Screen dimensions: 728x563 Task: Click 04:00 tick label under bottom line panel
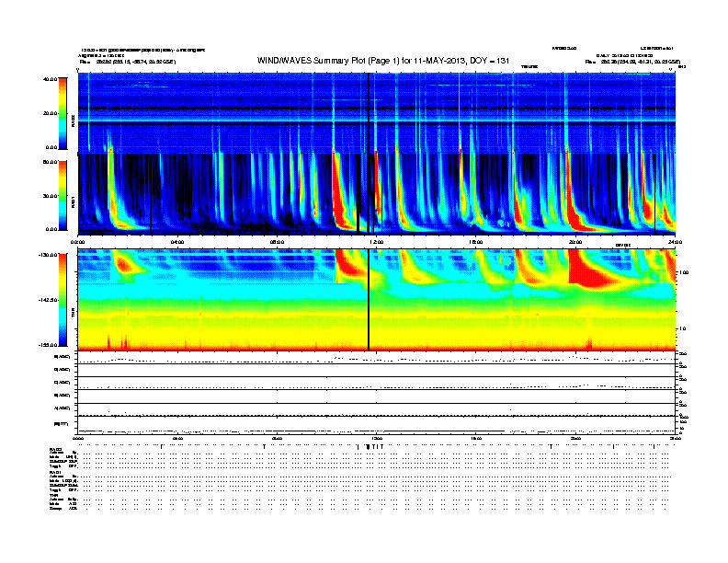point(177,438)
